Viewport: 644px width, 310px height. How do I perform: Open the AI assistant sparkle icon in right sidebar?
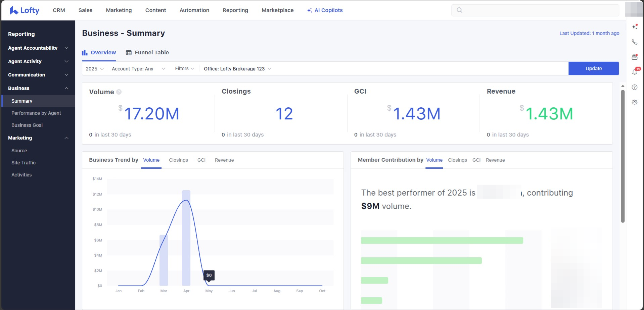point(634,27)
